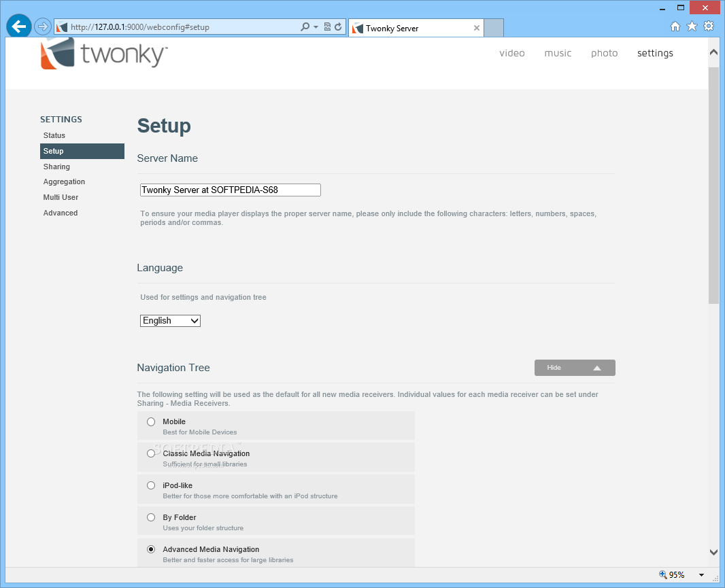Viewport: 725px width, 588px height.
Task: Click the vertical scrollbar thumb
Action: (713, 185)
